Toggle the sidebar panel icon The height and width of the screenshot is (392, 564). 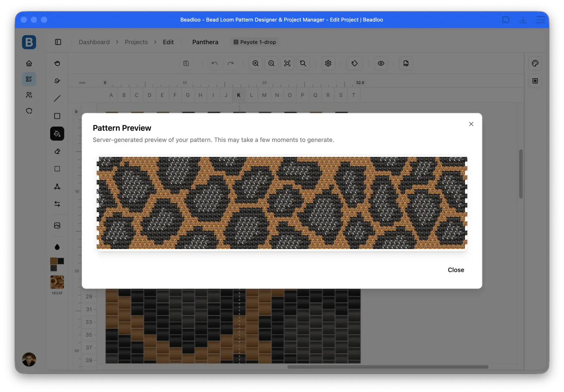[58, 42]
